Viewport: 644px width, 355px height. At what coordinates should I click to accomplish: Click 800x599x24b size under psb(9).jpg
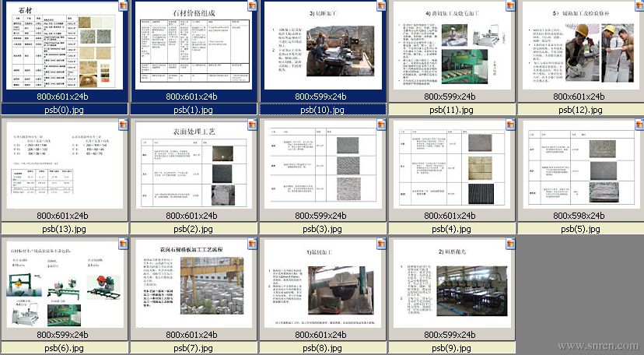450,335
